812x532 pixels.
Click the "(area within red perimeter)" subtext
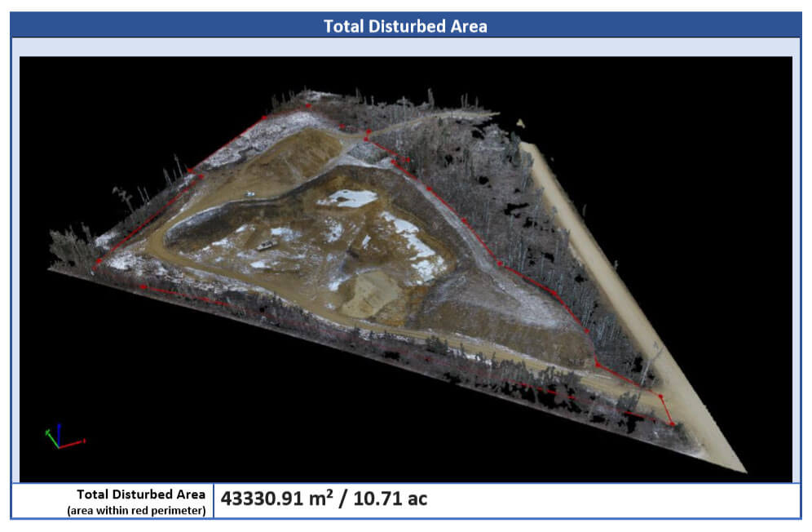(x=136, y=509)
